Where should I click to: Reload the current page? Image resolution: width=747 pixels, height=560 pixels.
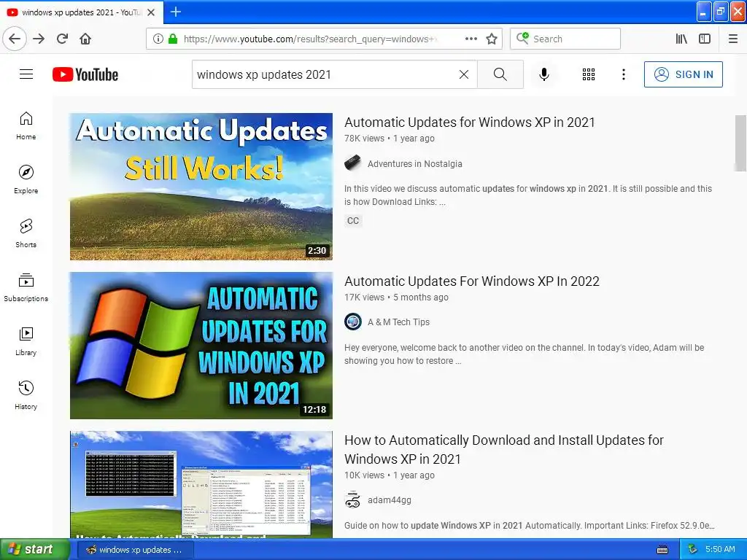coord(63,39)
